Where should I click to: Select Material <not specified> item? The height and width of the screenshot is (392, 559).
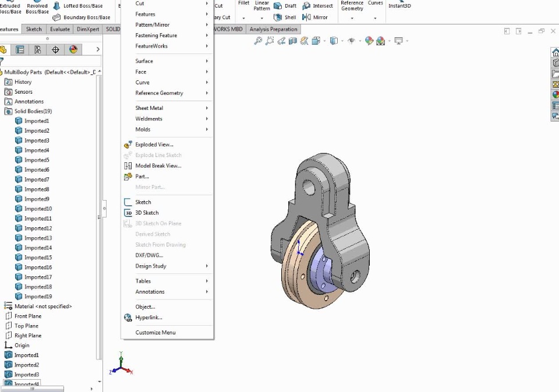(x=38, y=307)
